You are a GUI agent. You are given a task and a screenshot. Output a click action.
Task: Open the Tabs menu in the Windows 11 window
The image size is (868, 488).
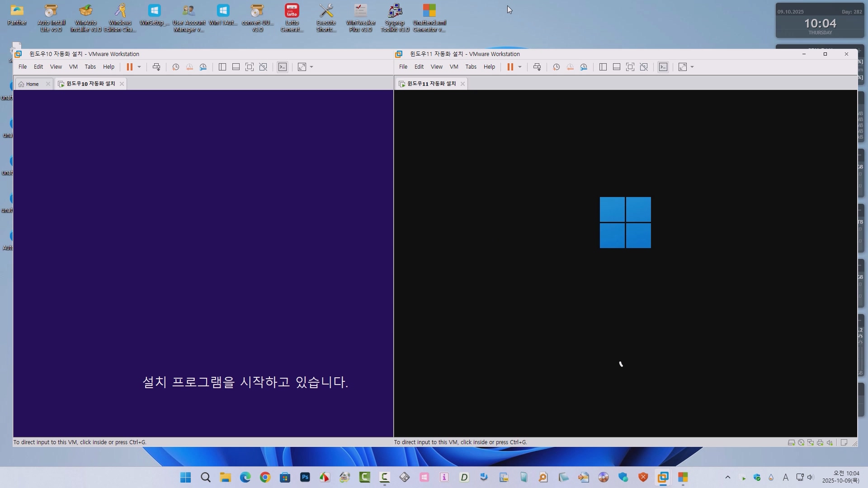pos(471,67)
